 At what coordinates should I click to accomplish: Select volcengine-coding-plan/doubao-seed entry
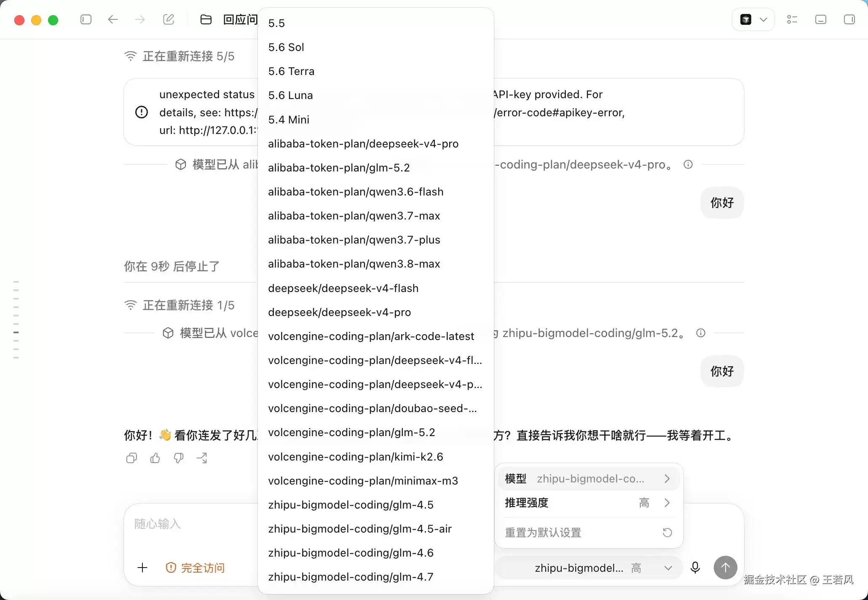click(375, 408)
